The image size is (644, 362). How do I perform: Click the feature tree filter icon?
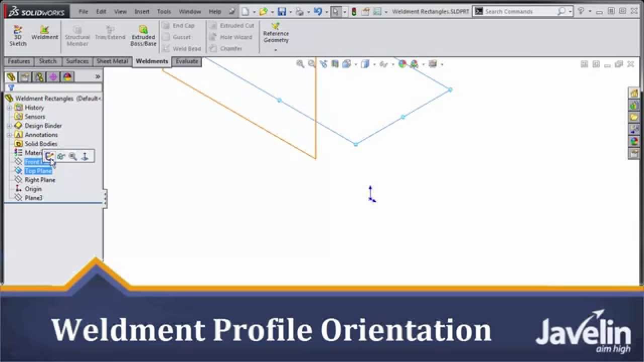11,87
